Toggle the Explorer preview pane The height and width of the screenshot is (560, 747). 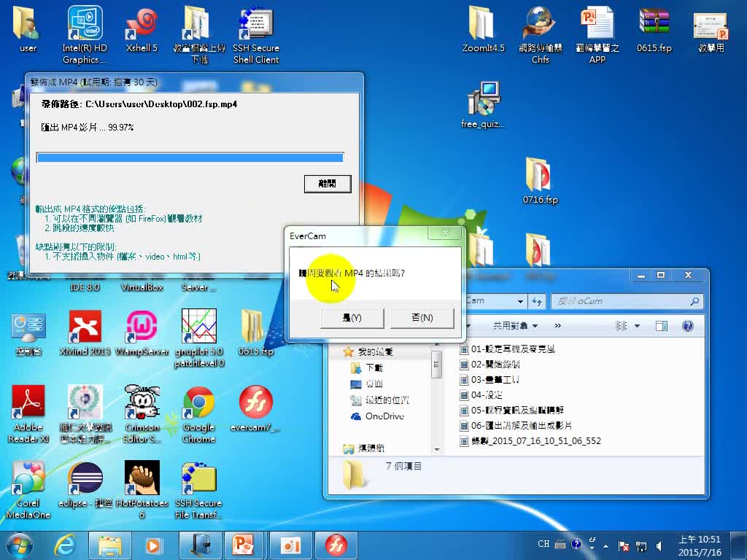coord(661,326)
